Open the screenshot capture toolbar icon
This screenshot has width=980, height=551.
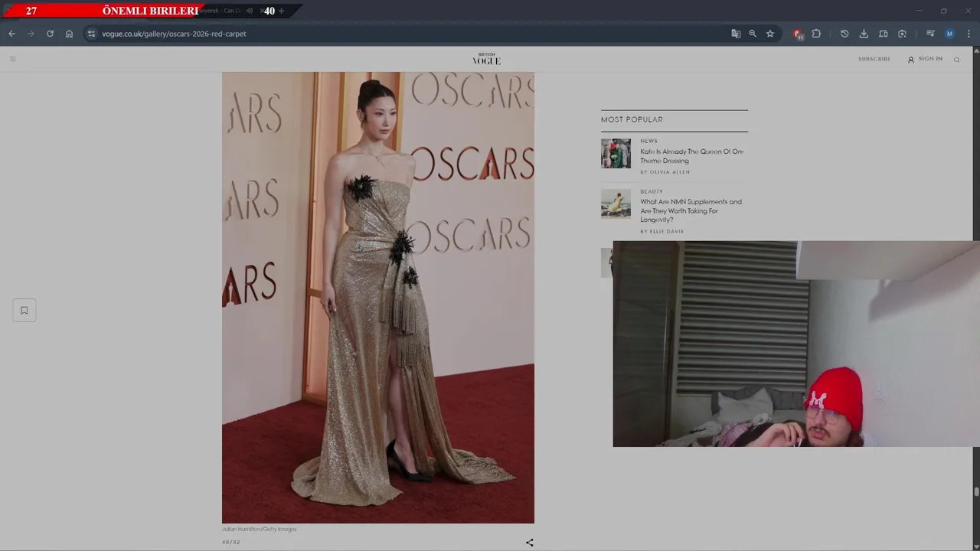[902, 34]
